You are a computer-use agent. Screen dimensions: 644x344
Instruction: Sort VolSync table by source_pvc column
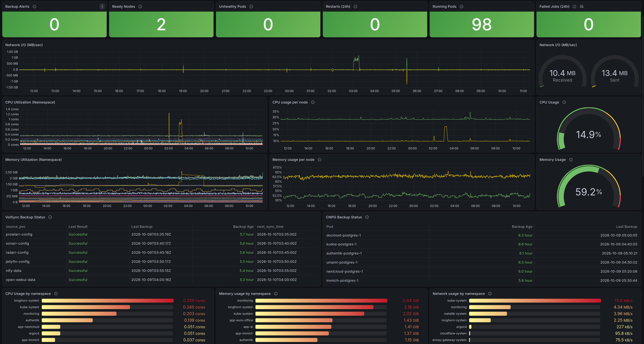(x=16, y=227)
